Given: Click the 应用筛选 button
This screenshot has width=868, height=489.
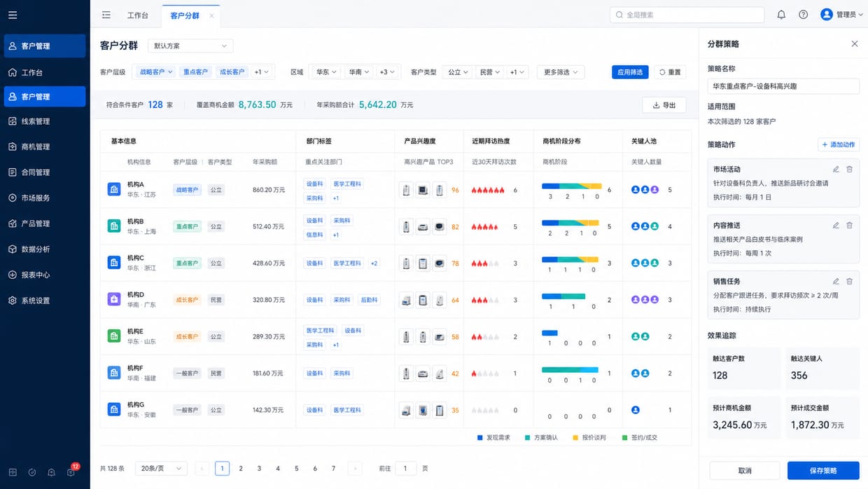Looking at the screenshot, I should coord(630,71).
